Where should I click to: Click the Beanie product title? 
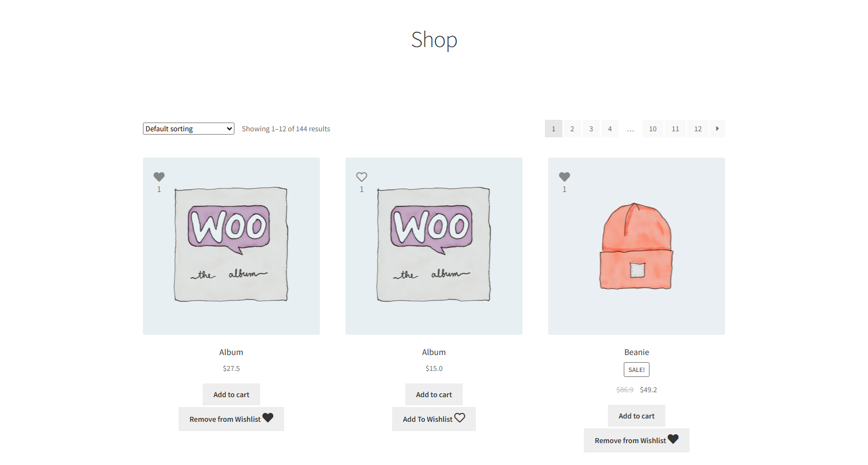click(636, 352)
